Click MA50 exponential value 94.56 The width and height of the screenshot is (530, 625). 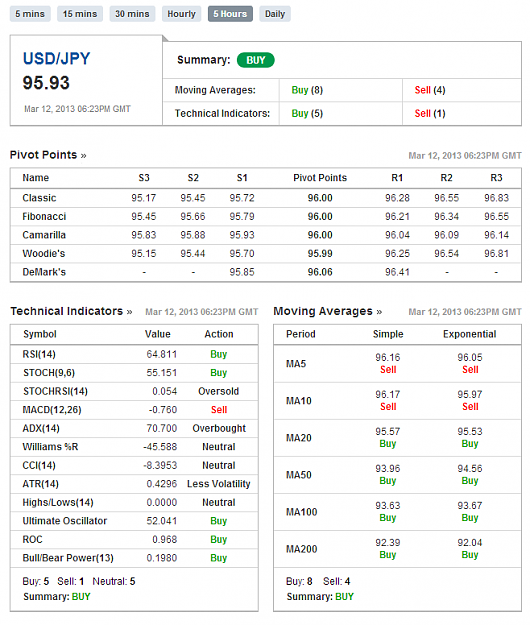[470, 469]
